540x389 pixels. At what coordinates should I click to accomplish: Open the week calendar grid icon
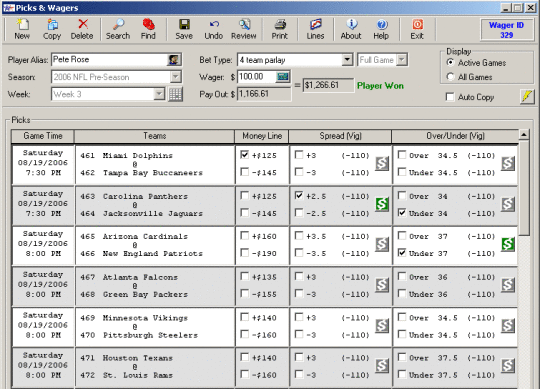175,94
